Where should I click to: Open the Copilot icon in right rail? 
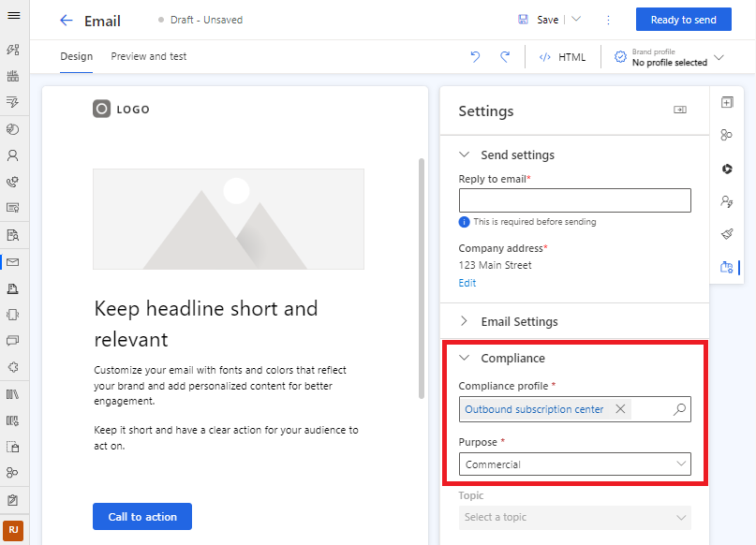tap(727, 169)
